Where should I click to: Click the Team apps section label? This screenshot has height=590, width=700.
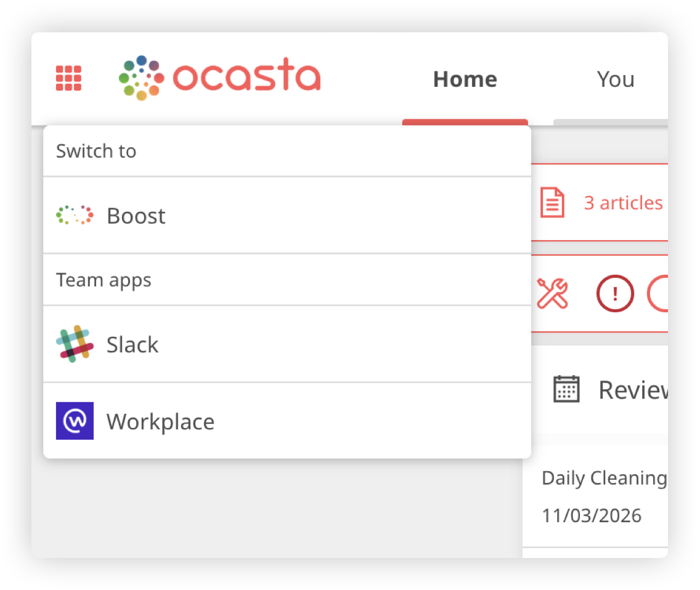click(104, 280)
